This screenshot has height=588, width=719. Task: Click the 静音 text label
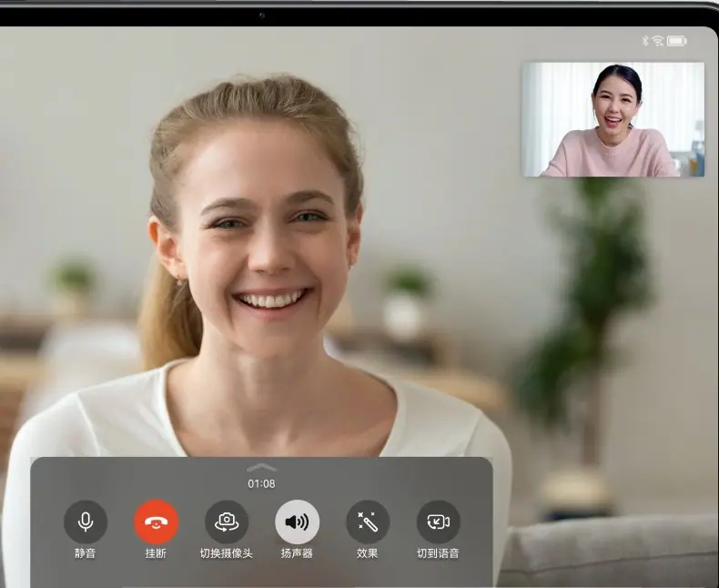click(86, 553)
